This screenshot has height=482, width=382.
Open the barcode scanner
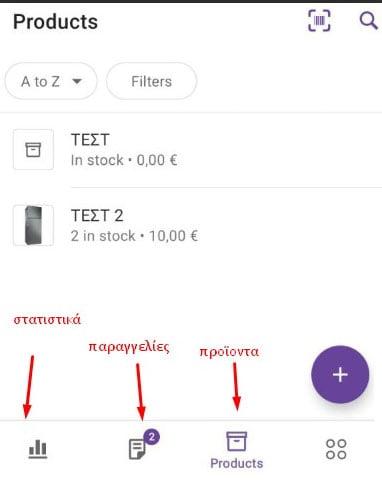319,21
